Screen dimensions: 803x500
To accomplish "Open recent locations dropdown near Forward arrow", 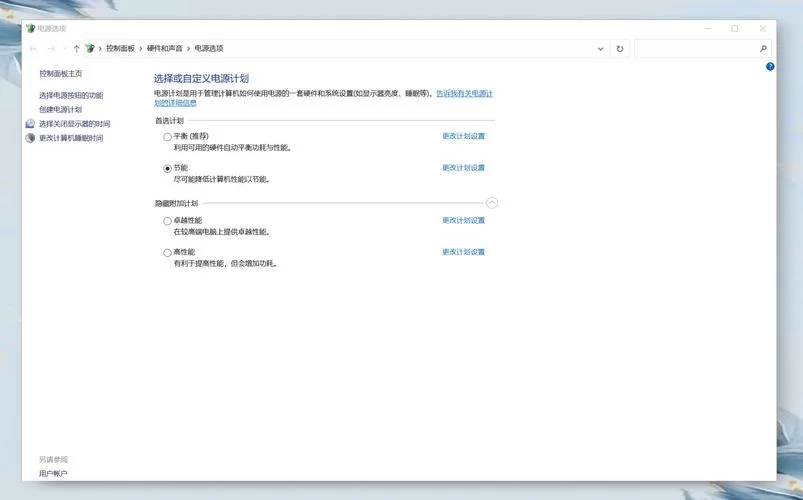I will 64,48.
